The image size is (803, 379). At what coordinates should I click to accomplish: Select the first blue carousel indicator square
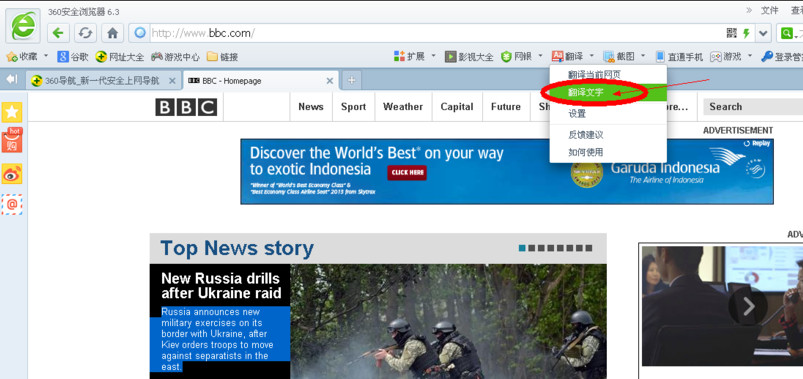522,248
